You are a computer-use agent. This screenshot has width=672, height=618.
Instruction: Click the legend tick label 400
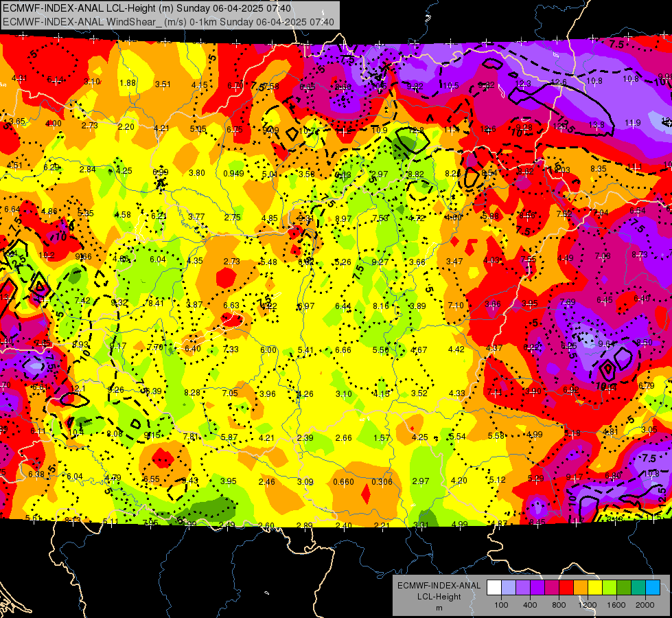tap(530, 605)
